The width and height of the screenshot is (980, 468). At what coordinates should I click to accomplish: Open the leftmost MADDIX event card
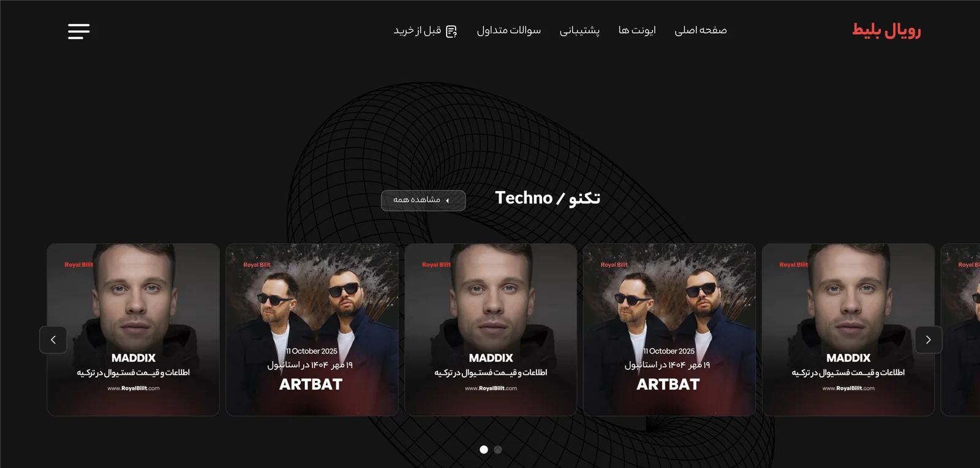[134, 330]
